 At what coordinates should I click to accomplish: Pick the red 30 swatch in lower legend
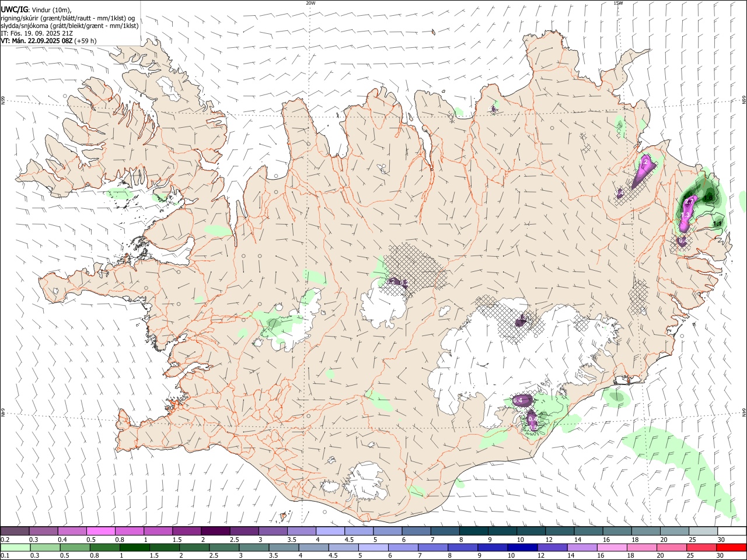coord(731,547)
